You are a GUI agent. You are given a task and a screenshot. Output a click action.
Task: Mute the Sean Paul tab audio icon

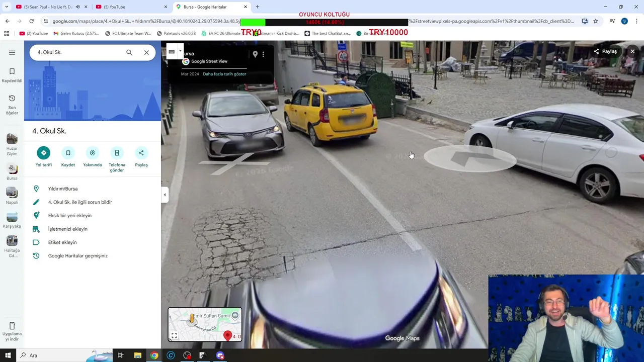77,7
